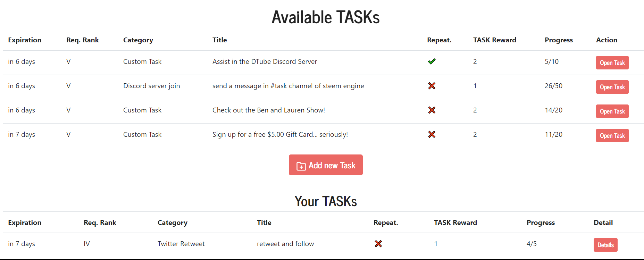The image size is (644, 260).
Task: Click the green repeat checkmark for DTube task
Action: 432,61
